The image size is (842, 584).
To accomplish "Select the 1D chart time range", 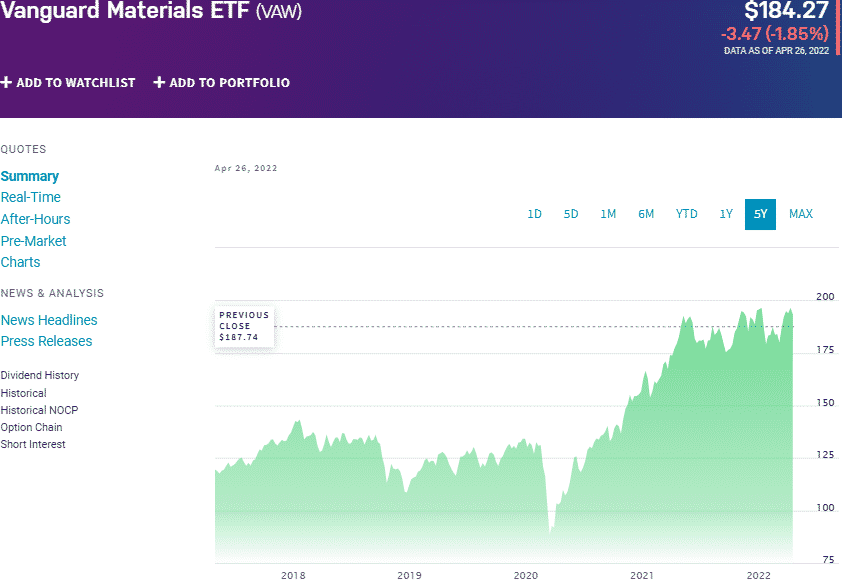I will pos(534,214).
